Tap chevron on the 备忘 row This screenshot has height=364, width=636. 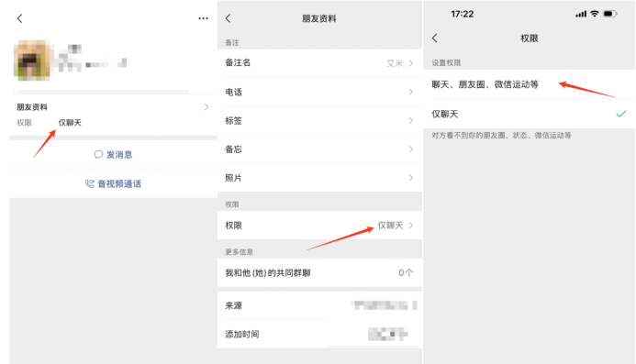point(411,149)
